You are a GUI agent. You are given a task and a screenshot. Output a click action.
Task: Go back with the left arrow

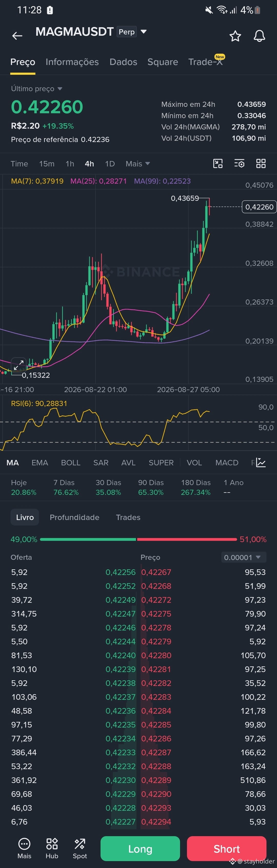point(17,36)
